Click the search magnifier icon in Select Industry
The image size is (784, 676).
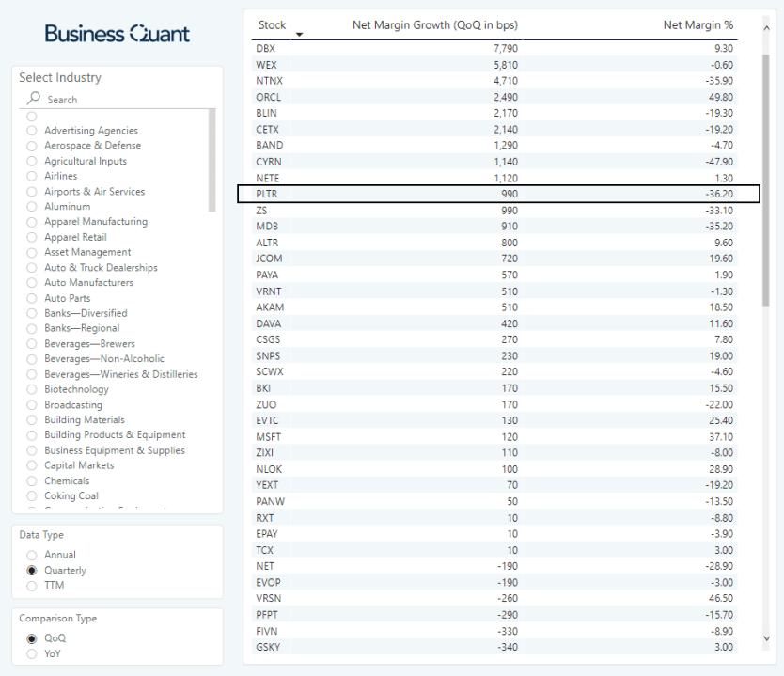coord(34,98)
